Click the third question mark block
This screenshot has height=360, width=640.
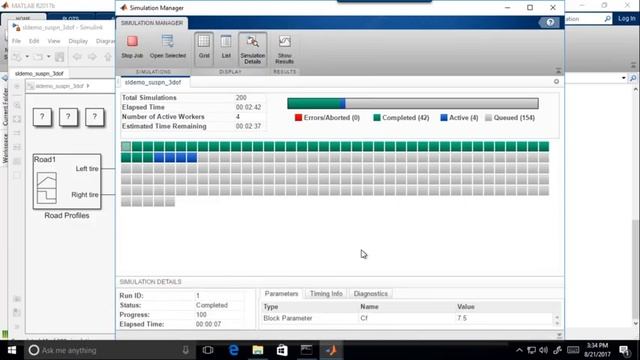click(x=94, y=117)
